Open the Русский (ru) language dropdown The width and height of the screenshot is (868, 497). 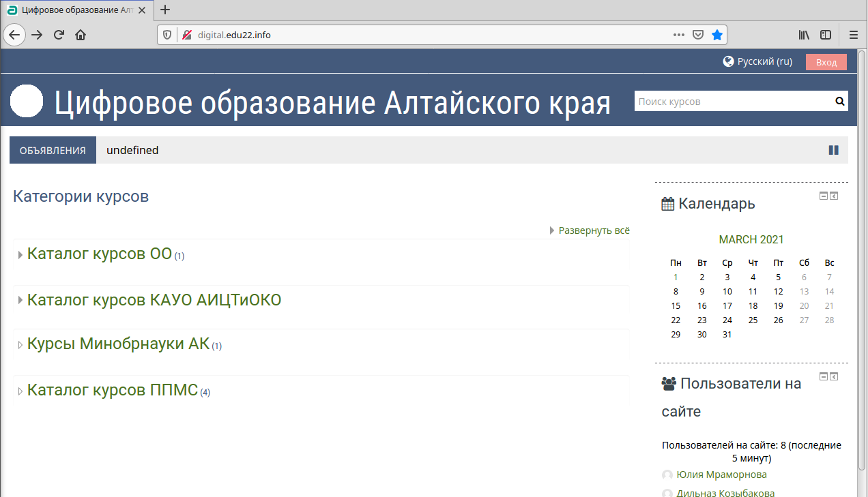pos(758,61)
